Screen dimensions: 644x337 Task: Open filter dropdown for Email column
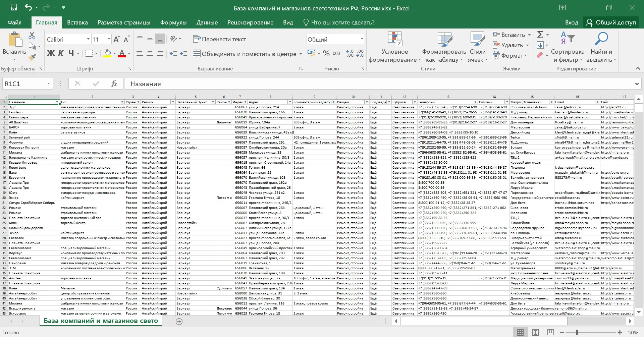597,102
